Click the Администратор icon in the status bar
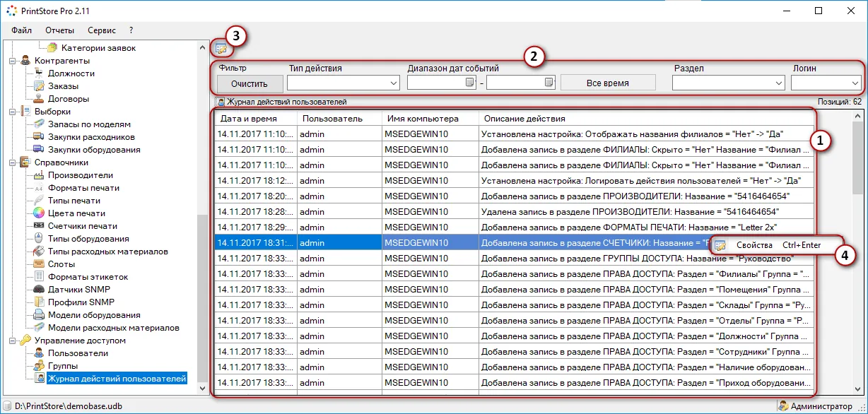The height and width of the screenshot is (414, 868). [x=783, y=406]
